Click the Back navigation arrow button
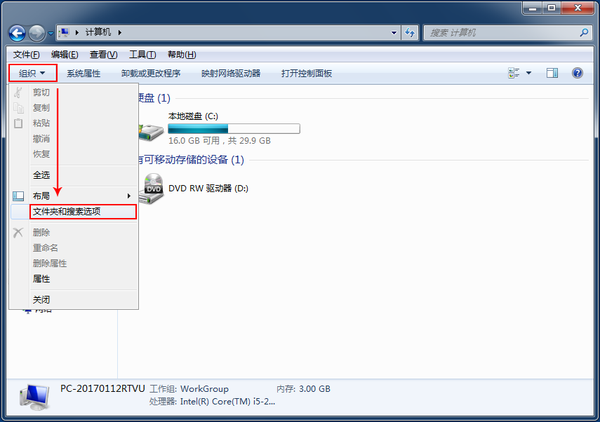 (x=17, y=33)
